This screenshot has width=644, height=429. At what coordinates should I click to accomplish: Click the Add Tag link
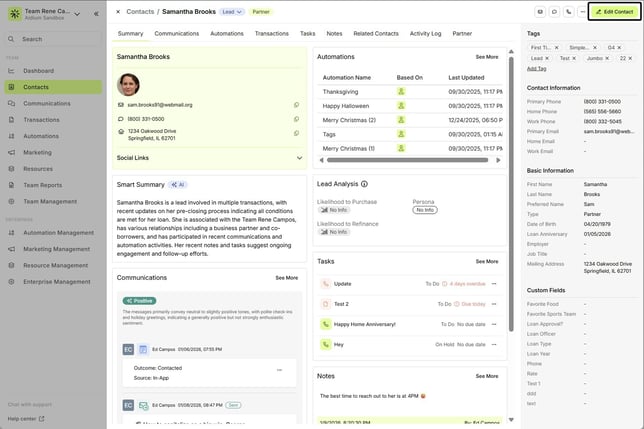537,69
